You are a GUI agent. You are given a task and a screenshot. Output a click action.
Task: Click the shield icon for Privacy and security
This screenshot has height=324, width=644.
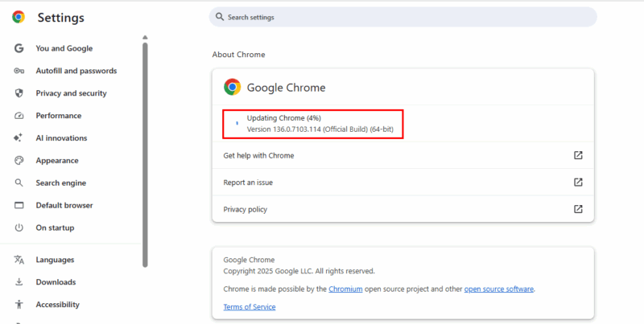point(19,93)
